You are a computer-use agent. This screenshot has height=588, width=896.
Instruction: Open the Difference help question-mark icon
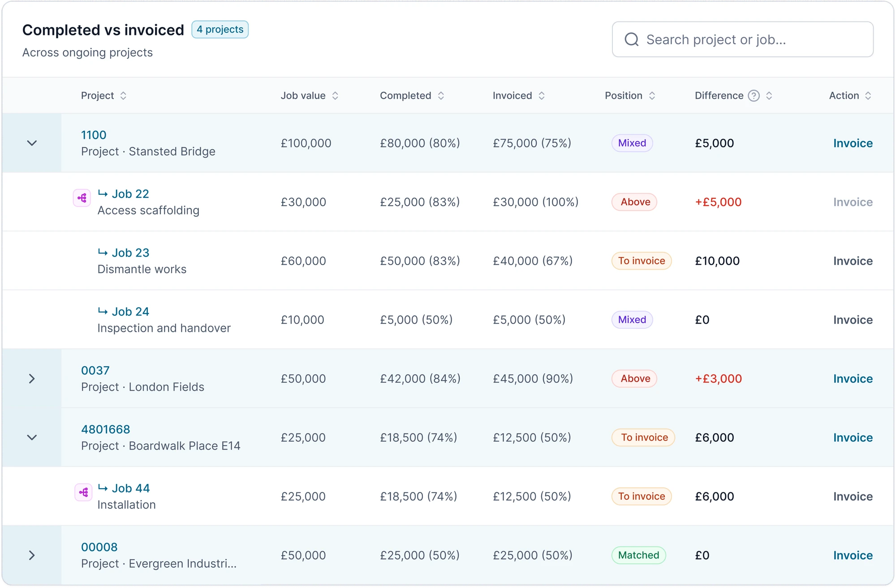pos(754,95)
